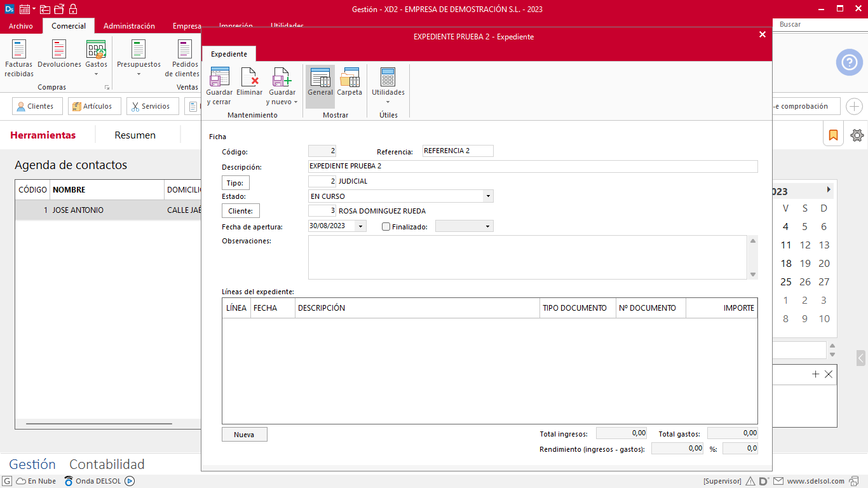Image resolution: width=868 pixels, height=488 pixels.
Task: Click the Eliminar icon in ribbon
Action: point(249,78)
